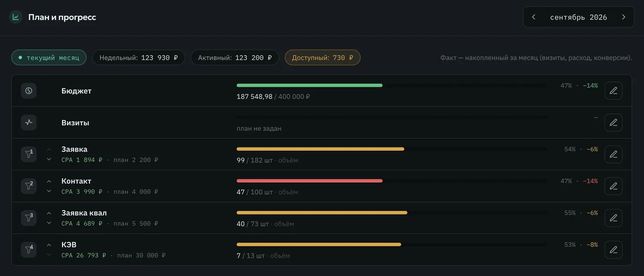Image resolution: width=644 pixels, height=276 pixels.
Task: Click the chart icon beside План и прогресс
Action: [16, 17]
